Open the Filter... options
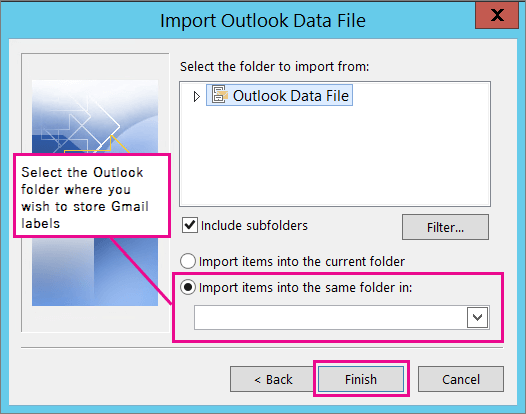Viewport: 526px width, 414px height. [x=445, y=227]
